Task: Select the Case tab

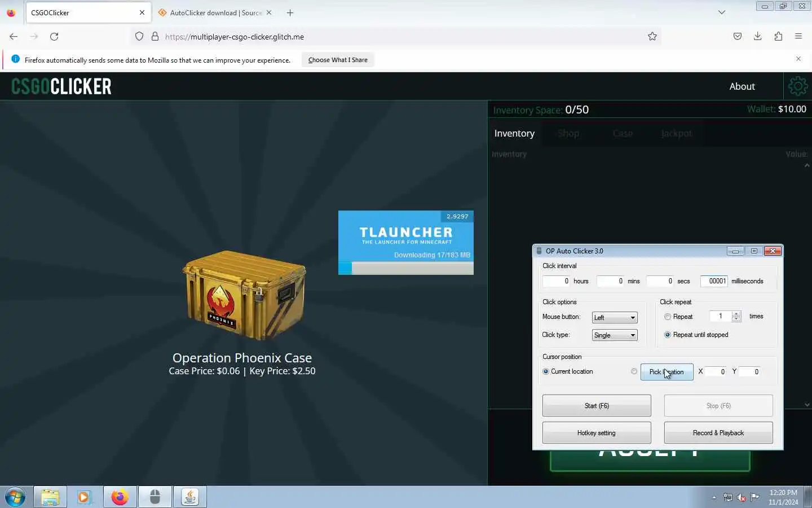Action: click(x=623, y=133)
